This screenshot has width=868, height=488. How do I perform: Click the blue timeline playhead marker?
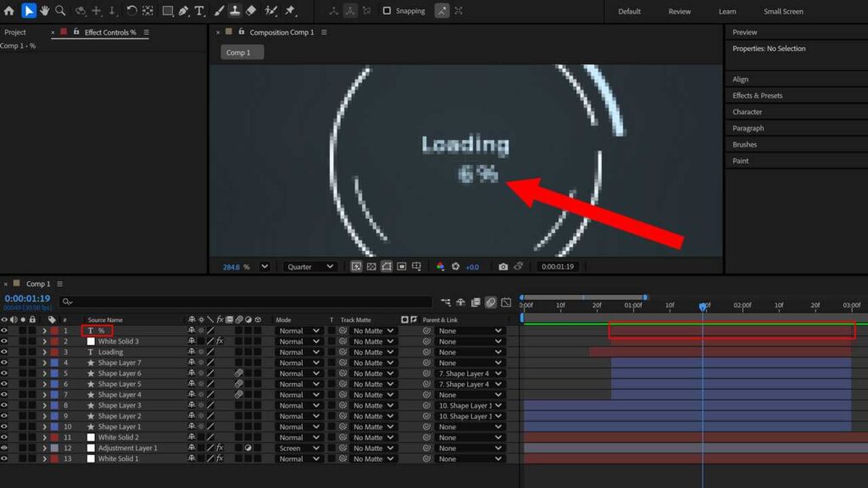(703, 306)
